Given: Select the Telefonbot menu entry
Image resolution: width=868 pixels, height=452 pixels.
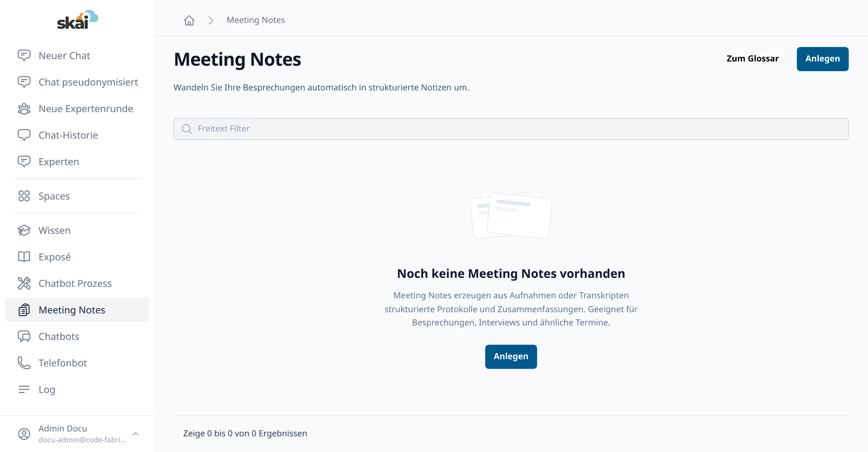Looking at the screenshot, I should coord(77,363).
